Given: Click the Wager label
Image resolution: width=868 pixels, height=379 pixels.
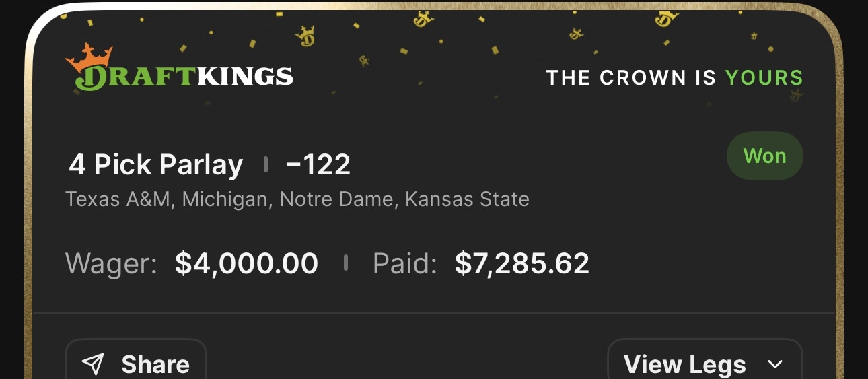Looking at the screenshot, I should [111, 263].
